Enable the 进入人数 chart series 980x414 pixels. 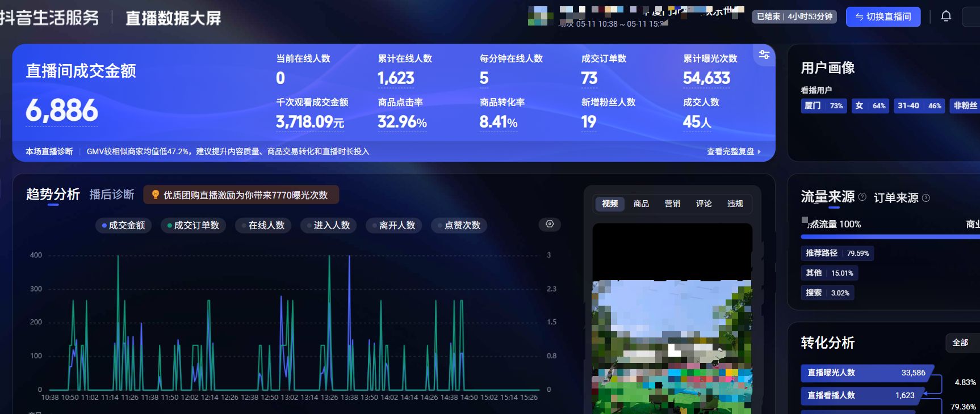click(328, 225)
